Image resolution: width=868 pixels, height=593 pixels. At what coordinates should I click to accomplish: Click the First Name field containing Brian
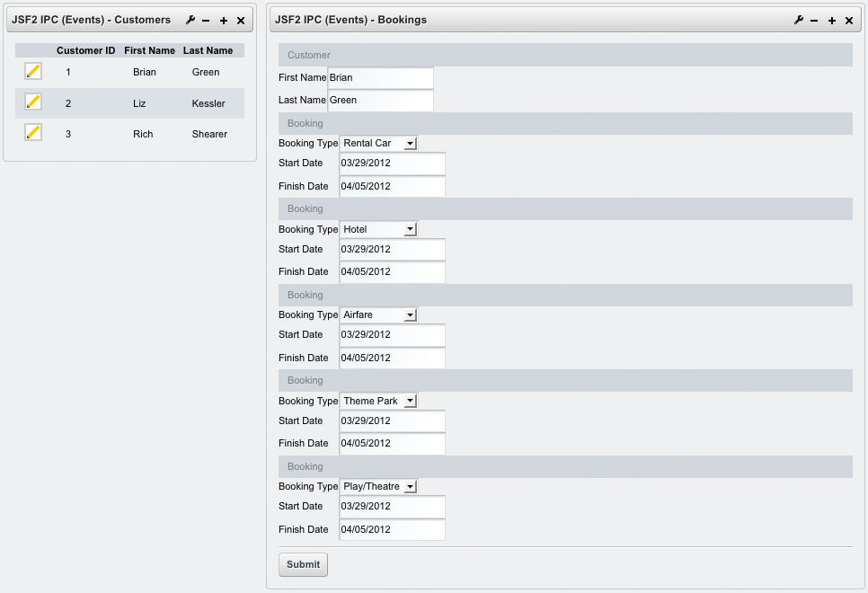380,78
